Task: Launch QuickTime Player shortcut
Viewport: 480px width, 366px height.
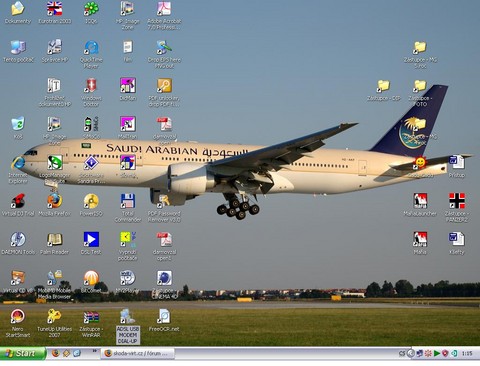Action: coord(91,47)
